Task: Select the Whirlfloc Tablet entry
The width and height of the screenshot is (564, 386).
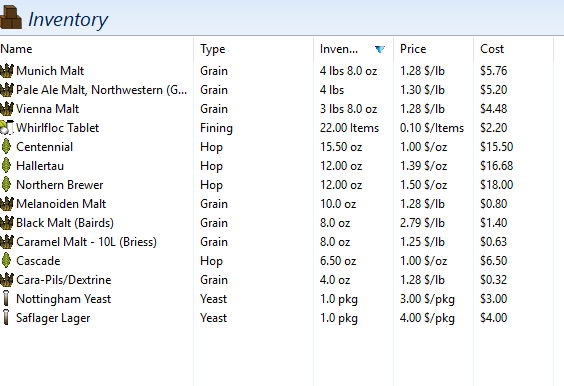Action: coord(58,128)
